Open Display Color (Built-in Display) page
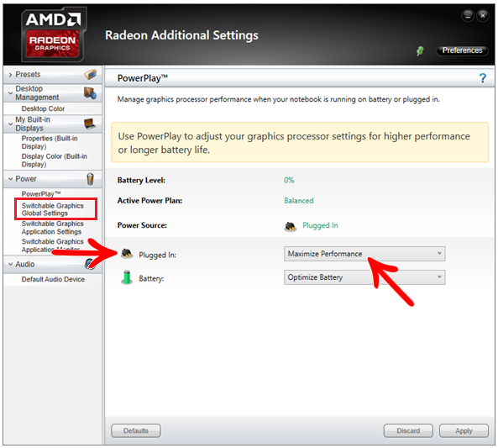The image size is (498, 448). pos(54,161)
